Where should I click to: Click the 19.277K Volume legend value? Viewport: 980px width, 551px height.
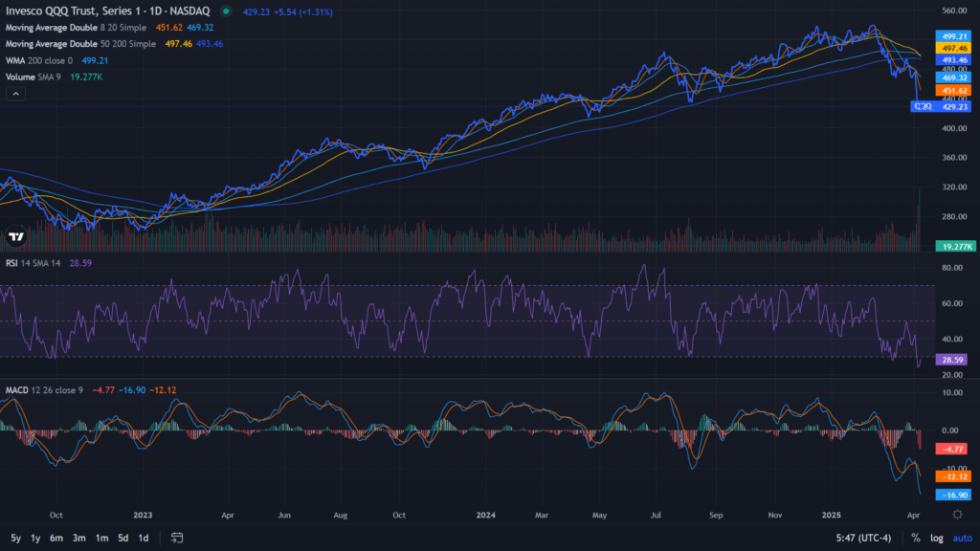point(86,77)
